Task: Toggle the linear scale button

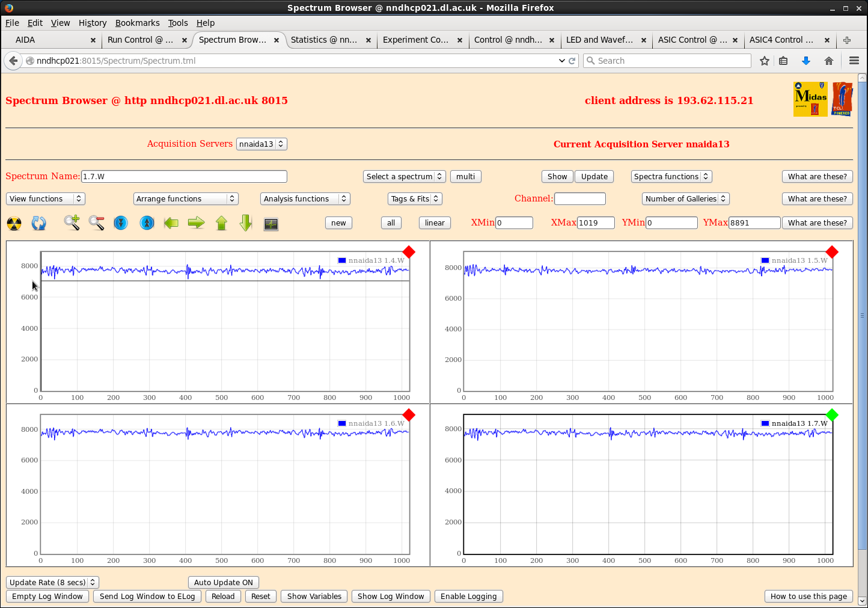Action: point(435,223)
